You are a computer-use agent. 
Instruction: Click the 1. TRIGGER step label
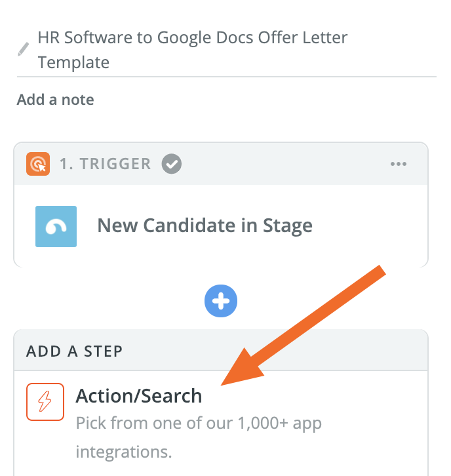point(105,164)
